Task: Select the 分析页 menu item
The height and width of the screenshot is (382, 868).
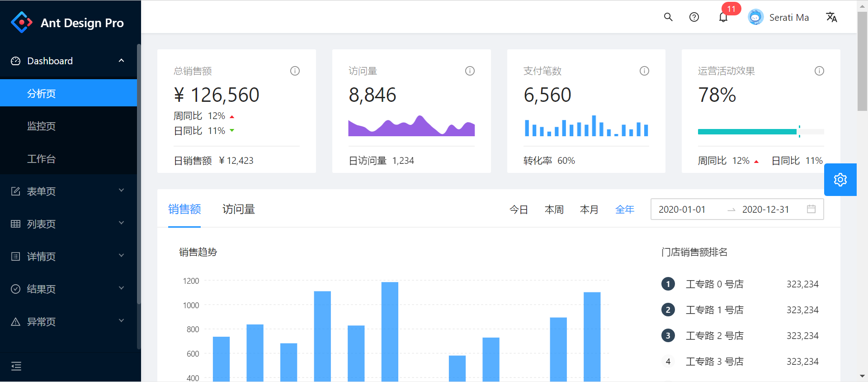Action: tap(68, 93)
